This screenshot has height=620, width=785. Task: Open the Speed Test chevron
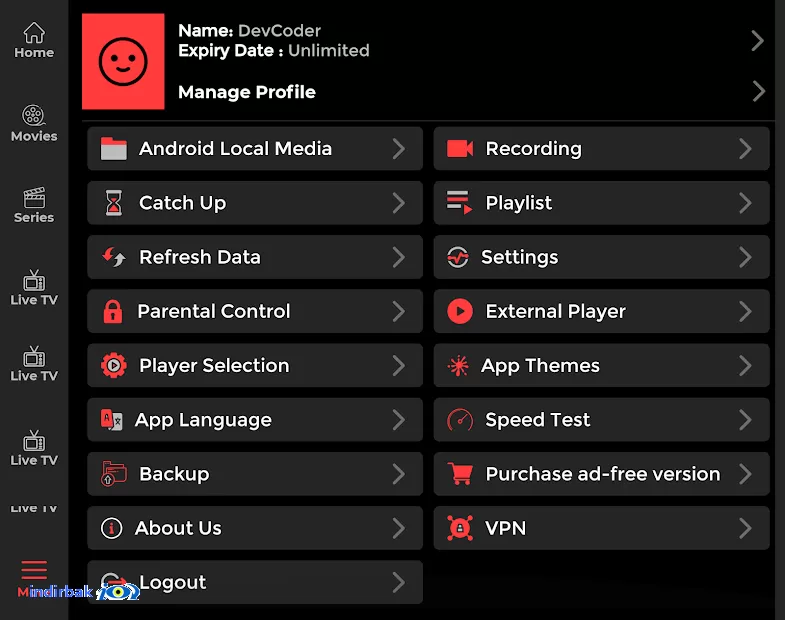click(745, 420)
